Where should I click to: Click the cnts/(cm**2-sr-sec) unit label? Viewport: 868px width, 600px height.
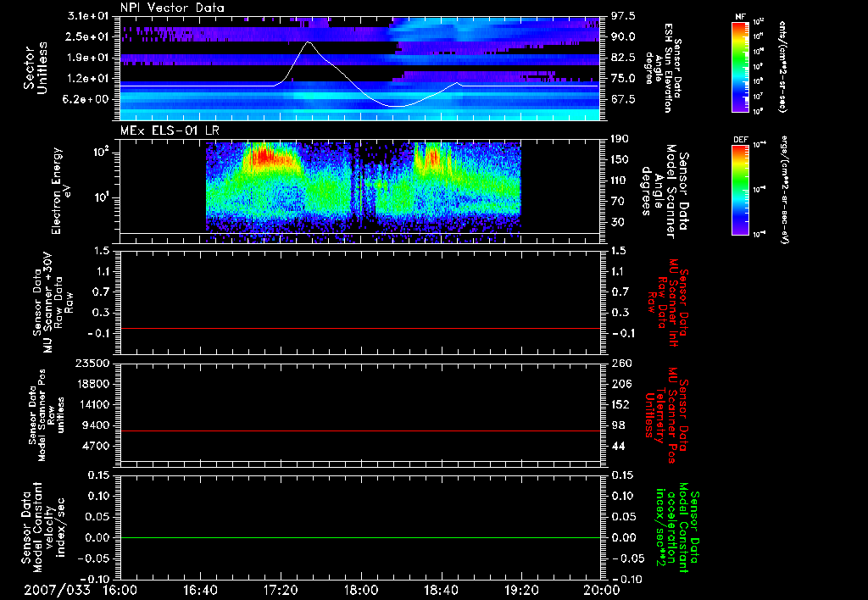(782, 67)
